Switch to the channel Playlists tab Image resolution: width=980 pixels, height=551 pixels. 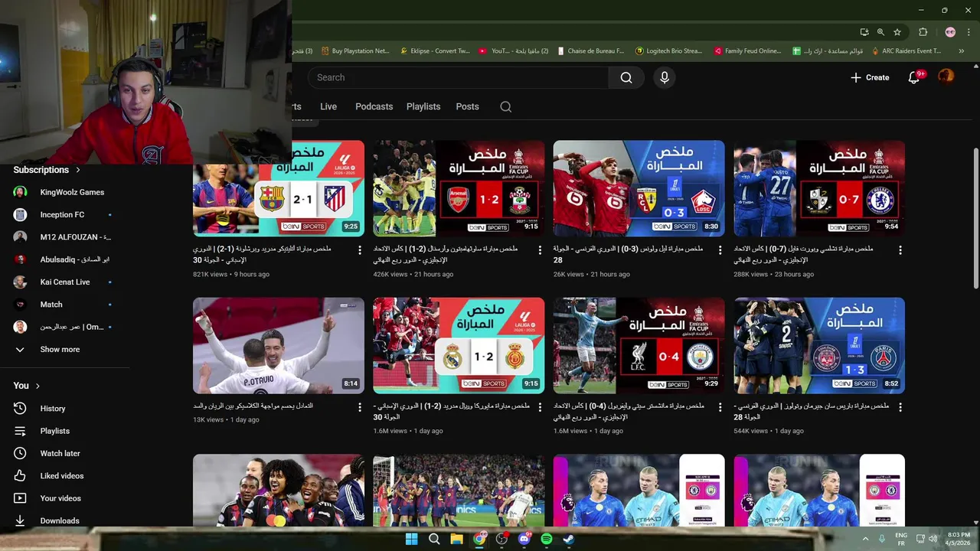click(x=423, y=106)
